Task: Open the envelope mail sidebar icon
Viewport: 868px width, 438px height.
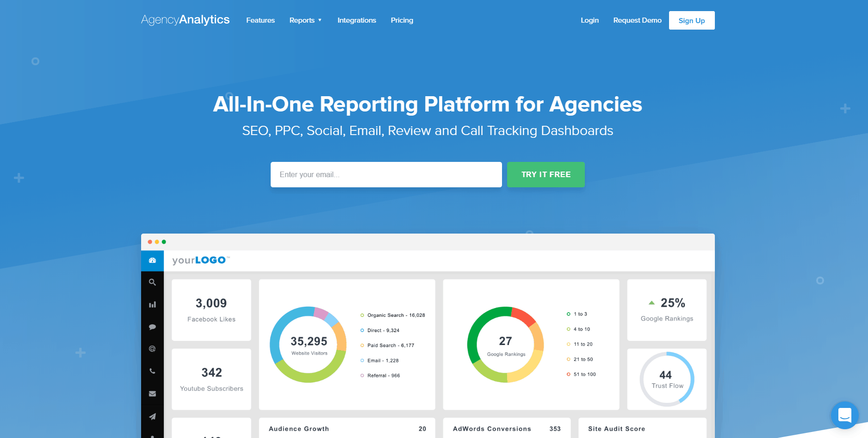Action: click(152, 394)
